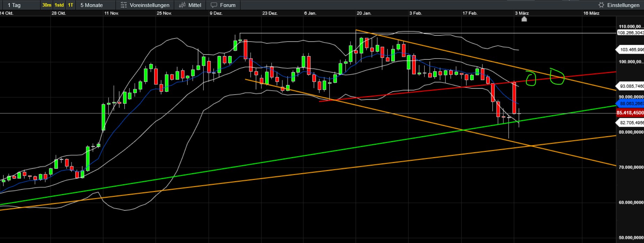Click the 103.465 upper band price label
This screenshot has width=644, height=243.
tap(630, 50)
